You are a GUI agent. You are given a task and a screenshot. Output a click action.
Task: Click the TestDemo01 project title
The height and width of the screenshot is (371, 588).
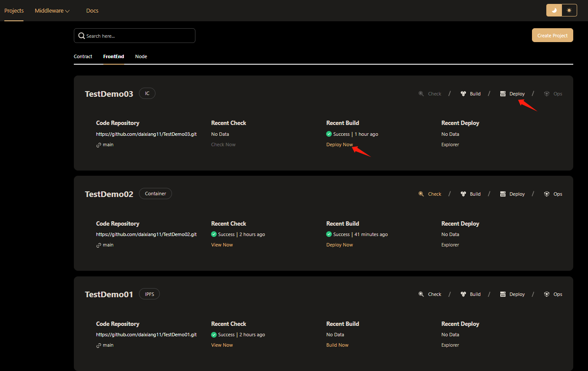pos(109,294)
